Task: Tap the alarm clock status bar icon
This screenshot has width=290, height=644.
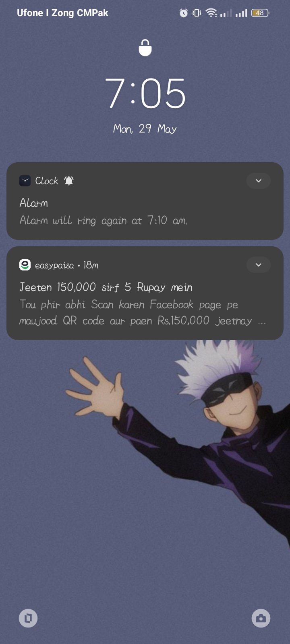Action: coord(184,13)
